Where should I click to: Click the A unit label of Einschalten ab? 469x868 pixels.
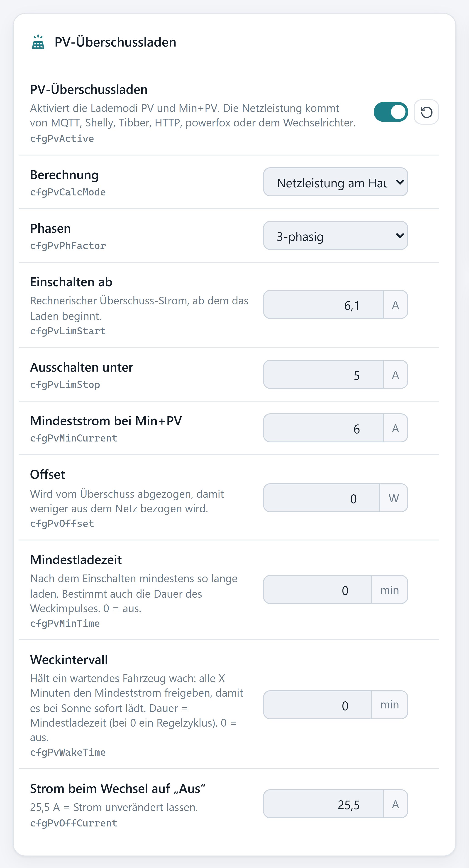click(x=395, y=305)
